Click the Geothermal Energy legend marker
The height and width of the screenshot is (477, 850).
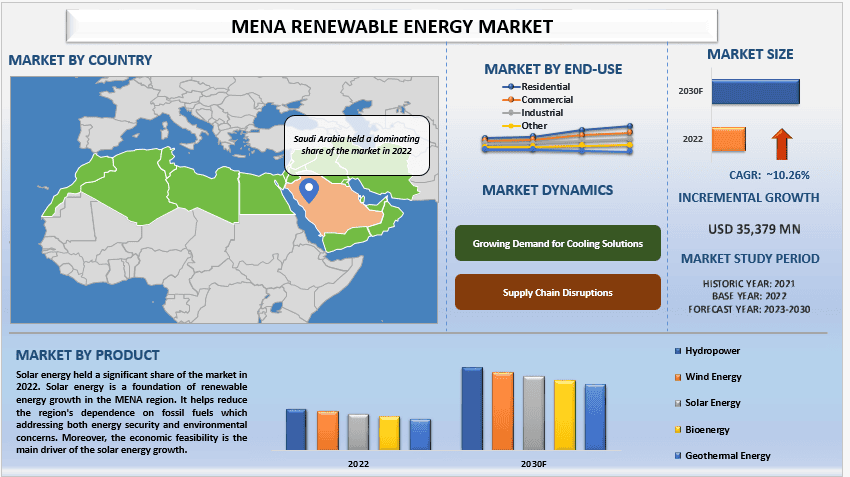pos(678,456)
